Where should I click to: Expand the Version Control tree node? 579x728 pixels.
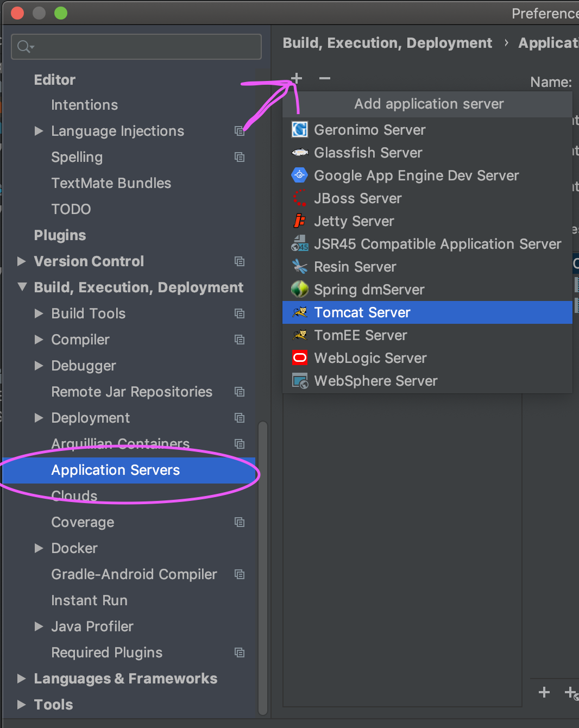pos(22,261)
